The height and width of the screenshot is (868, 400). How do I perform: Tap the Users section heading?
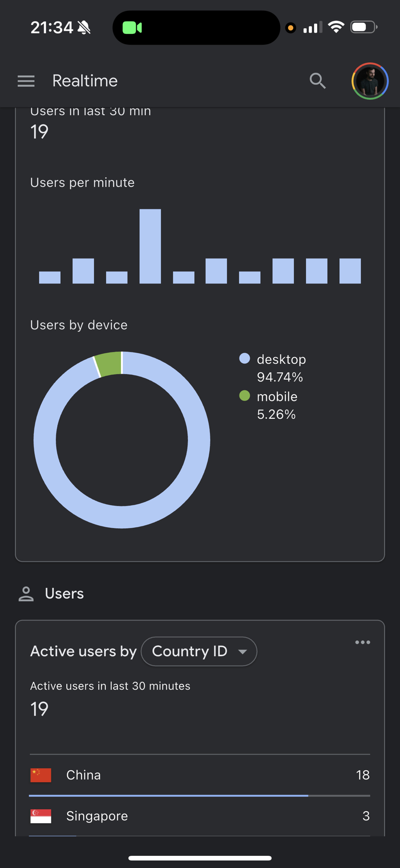click(x=64, y=594)
